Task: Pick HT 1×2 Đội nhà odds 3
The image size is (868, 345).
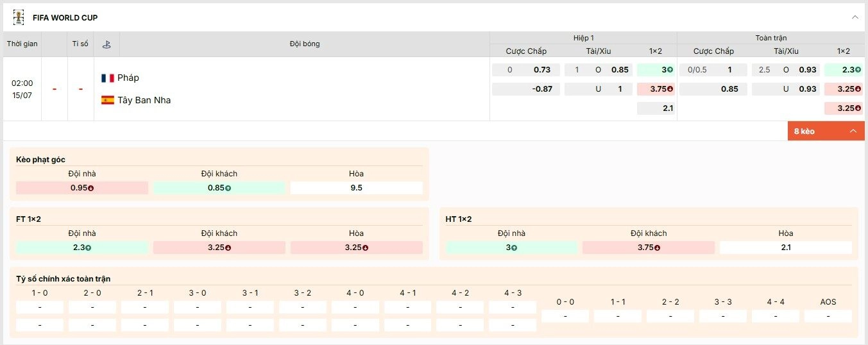Action: click(511, 248)
